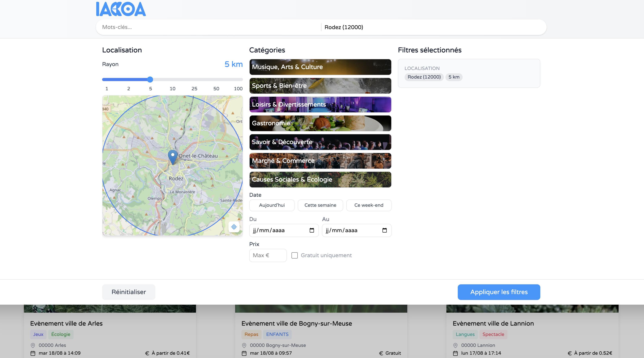644x358 pixels.
Task: Select the 'Cette semaine' date filter
Action: coord(320,205)
